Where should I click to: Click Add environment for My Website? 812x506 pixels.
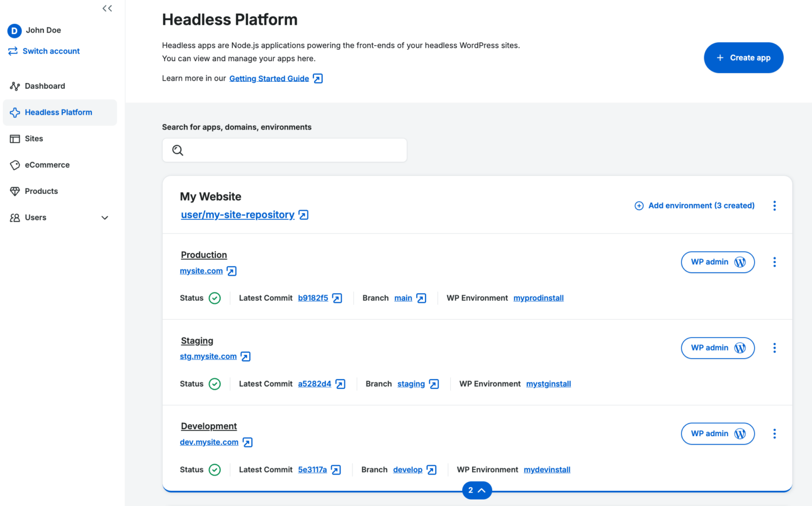[x=695, y=205]
